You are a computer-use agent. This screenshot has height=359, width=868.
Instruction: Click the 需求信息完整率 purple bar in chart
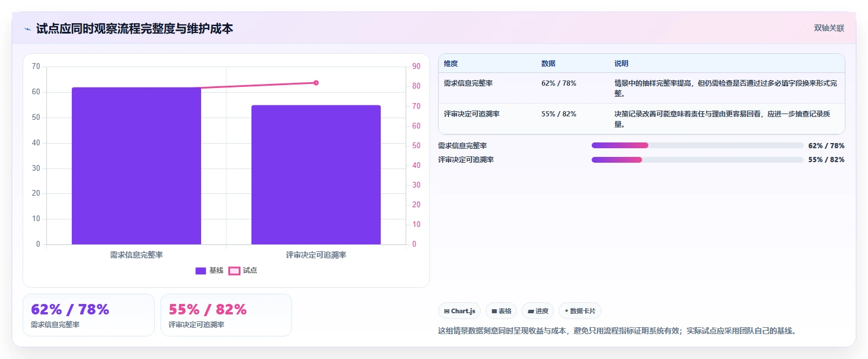(136, 166)
